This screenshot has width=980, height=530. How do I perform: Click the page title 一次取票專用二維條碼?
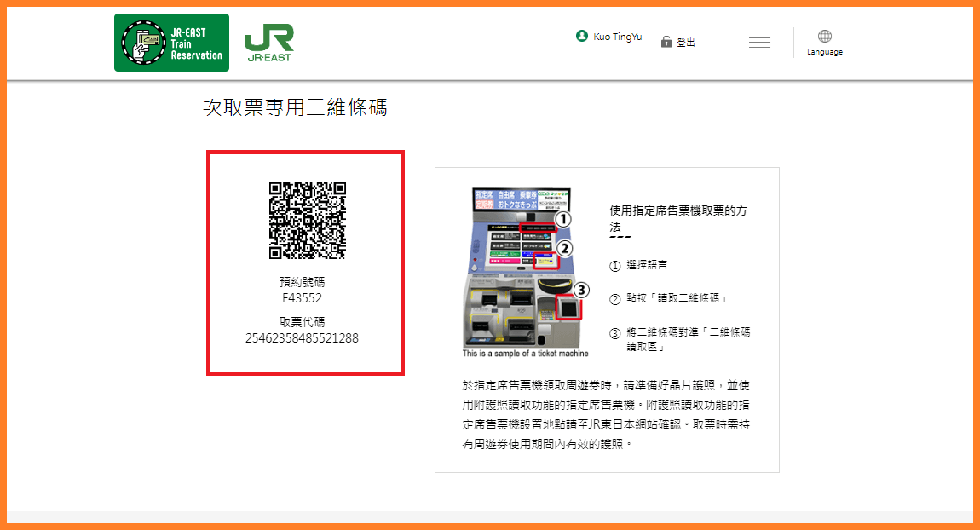285,108
